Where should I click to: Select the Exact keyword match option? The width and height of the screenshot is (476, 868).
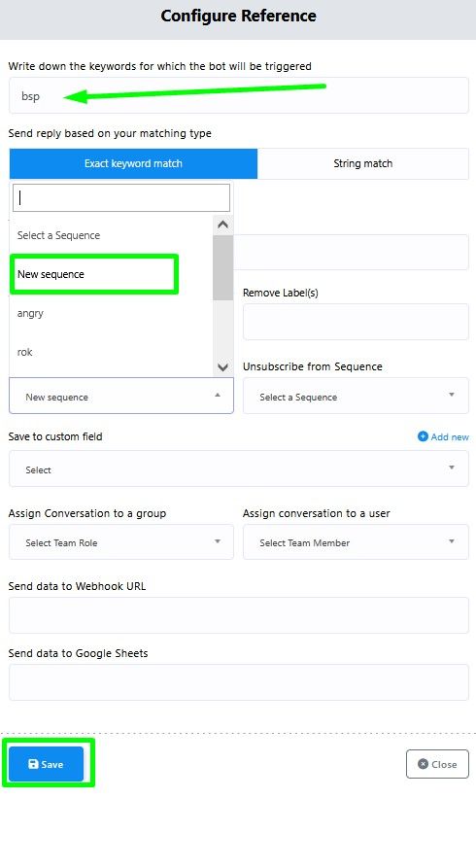(133, 163)
